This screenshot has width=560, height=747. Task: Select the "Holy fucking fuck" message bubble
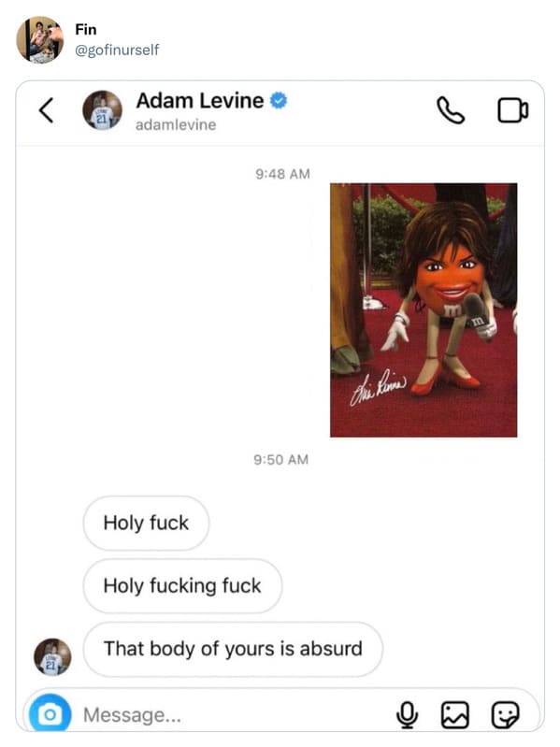click(182, 586)
